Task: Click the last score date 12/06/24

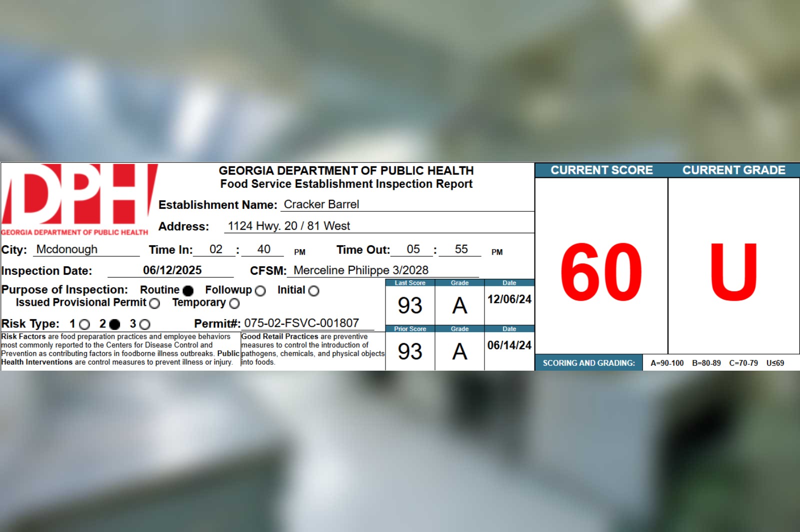Action: point(509,299)
